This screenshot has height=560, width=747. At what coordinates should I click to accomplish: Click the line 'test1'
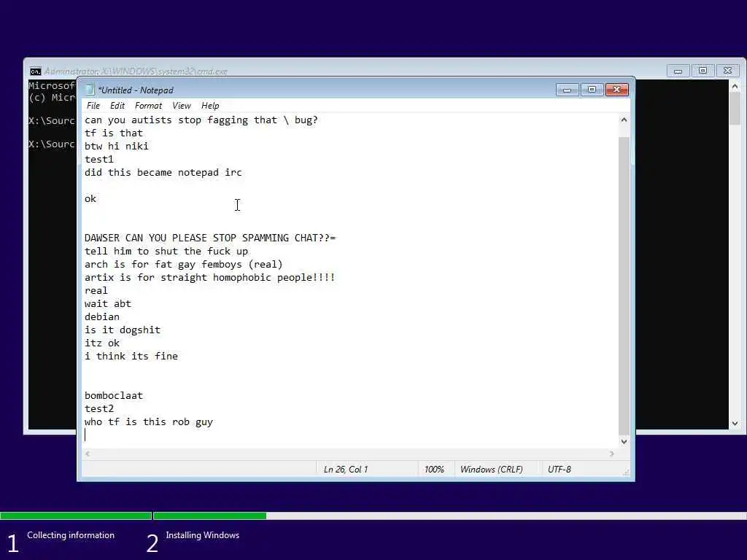click(x=99, y=160)
